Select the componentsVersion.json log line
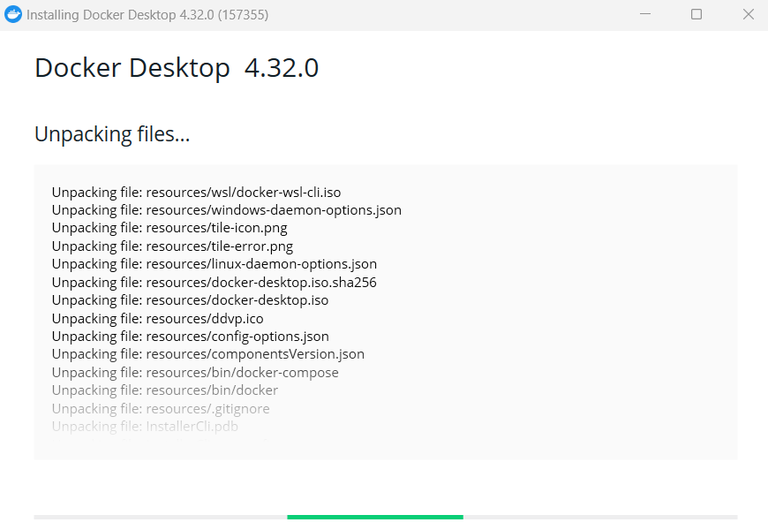The width and height of the screenshot is (768, 530). pos(208,354)
